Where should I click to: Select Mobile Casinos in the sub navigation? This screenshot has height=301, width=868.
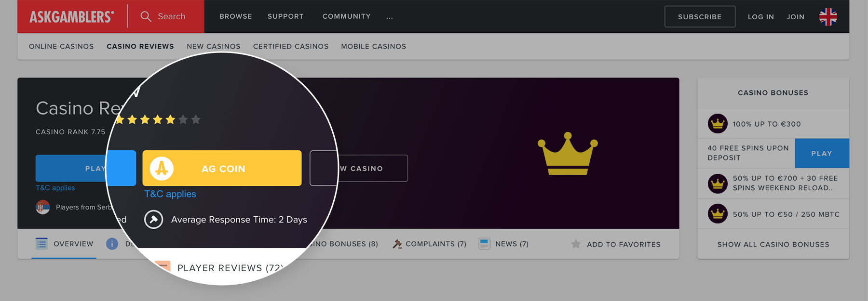pos(374,46)
